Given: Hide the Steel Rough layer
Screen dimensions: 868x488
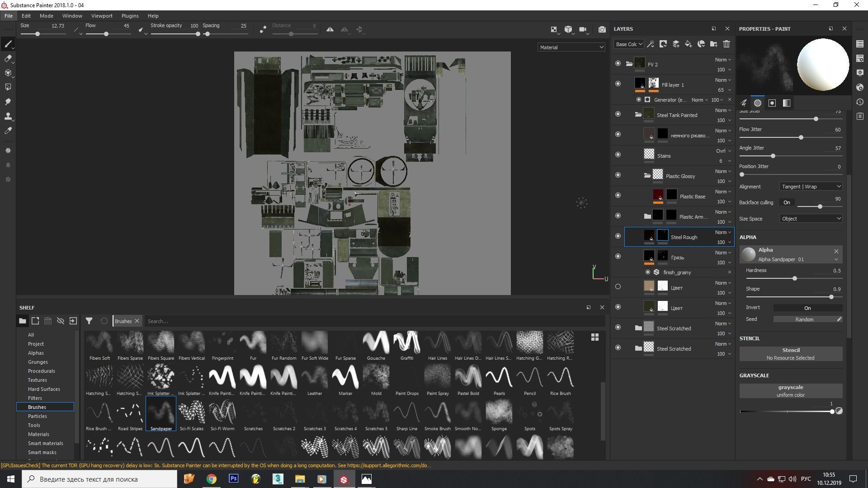Looking at the screenshot, I should tap(618, 236).
